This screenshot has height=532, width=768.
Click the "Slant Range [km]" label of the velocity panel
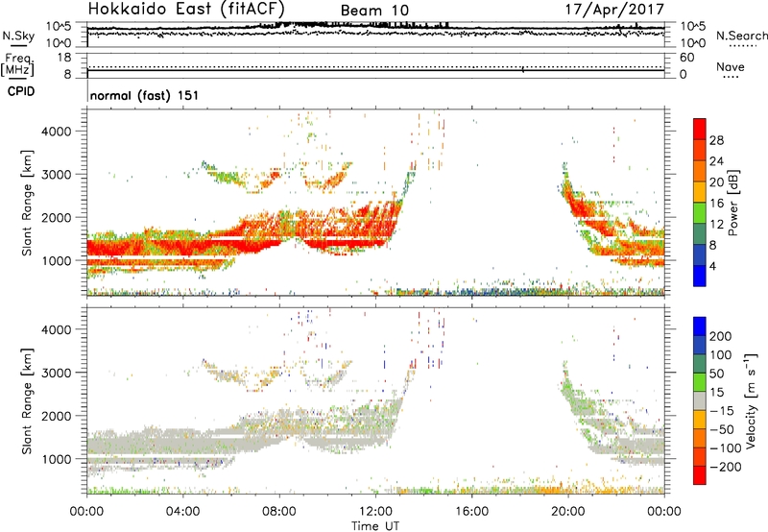(x=27, y=401)
